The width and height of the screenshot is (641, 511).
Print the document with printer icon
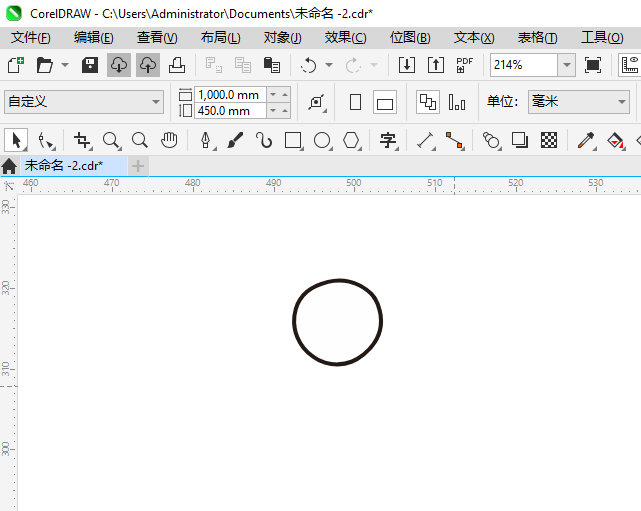[177, 65]
